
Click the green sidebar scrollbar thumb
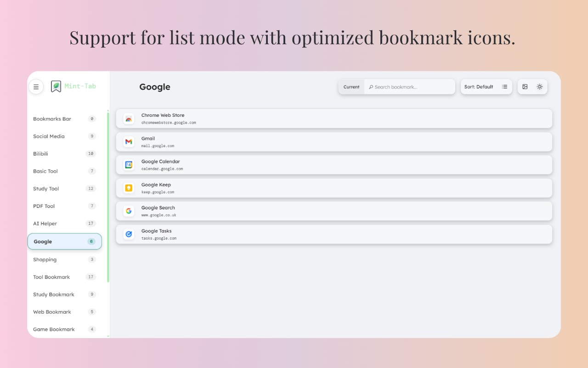[x=108, y=197]
